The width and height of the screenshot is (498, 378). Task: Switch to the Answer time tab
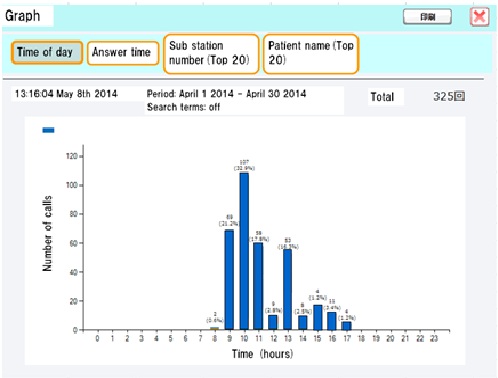coord(123,53)
